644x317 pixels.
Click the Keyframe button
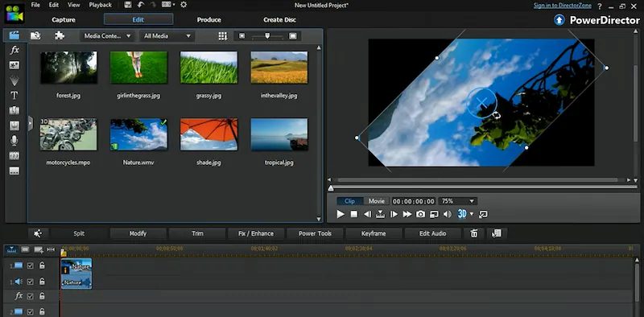pos(374,233)
